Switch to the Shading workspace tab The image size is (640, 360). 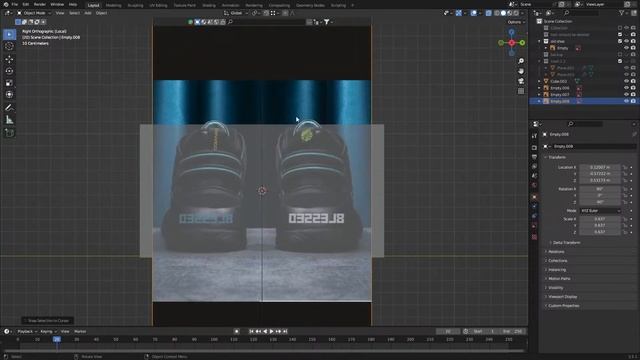[x=209, y=5]
